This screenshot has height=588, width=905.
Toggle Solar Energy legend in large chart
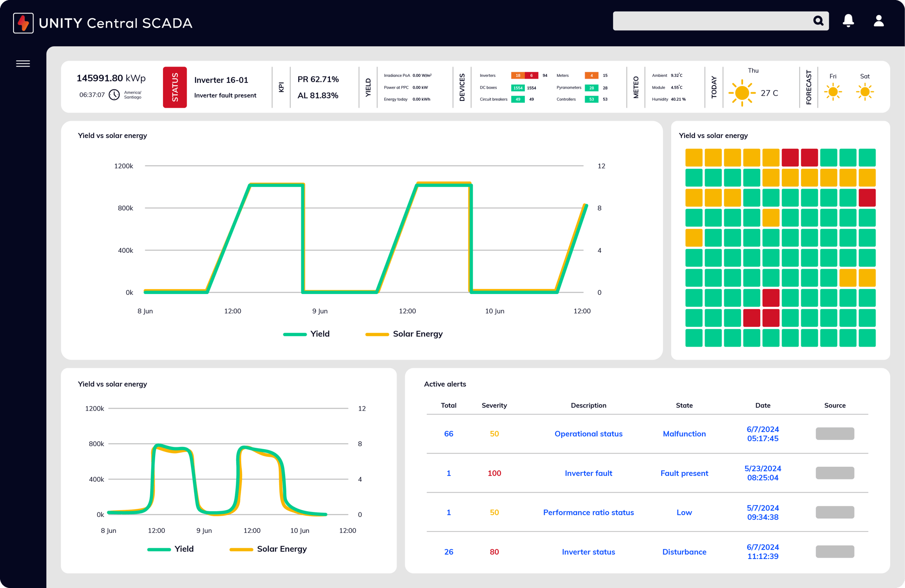point(404,334)
